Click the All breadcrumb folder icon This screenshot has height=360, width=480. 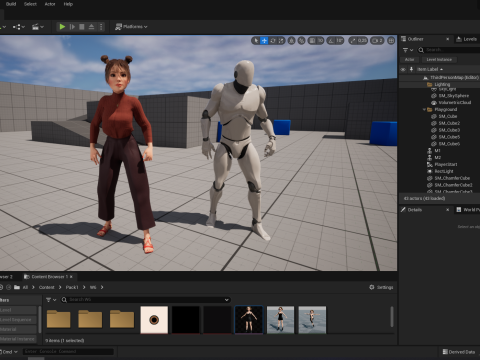coord(17,287)
